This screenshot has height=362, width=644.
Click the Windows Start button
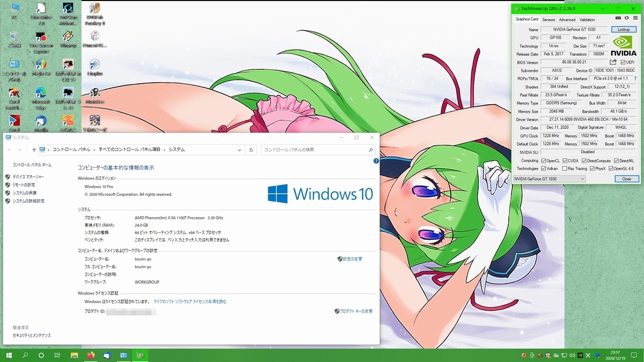(x=9, y=355)
